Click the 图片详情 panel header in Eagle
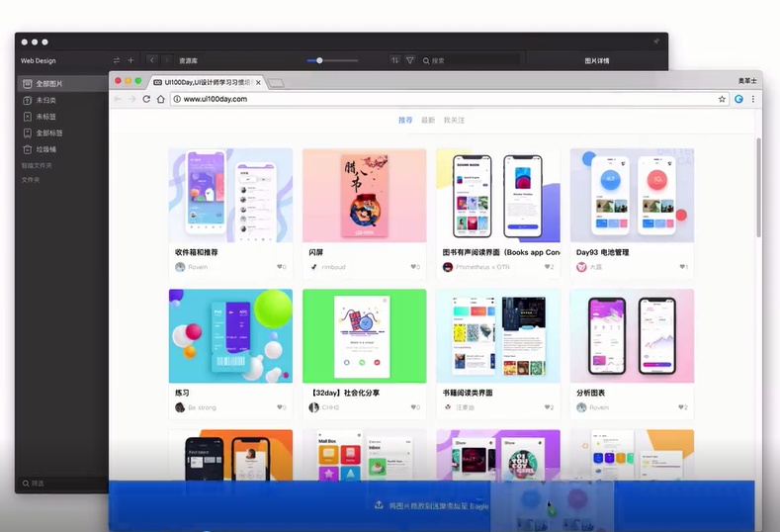Image resolution: width=780 pixels, height=532 pixels. (596, 60)
